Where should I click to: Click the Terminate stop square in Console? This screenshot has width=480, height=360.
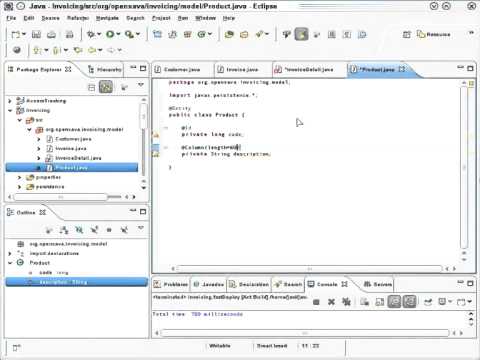(316, 302)
